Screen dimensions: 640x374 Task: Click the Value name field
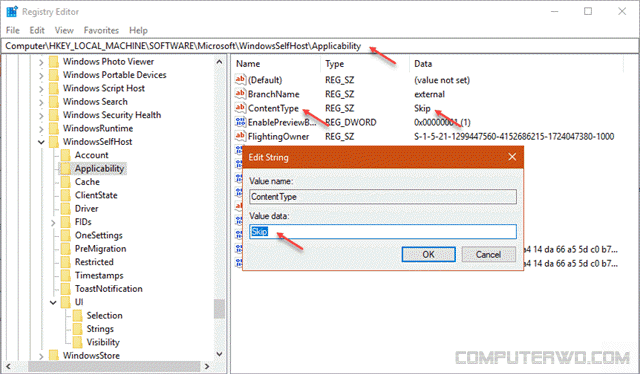pyautogui.click(x=383, y=196)
